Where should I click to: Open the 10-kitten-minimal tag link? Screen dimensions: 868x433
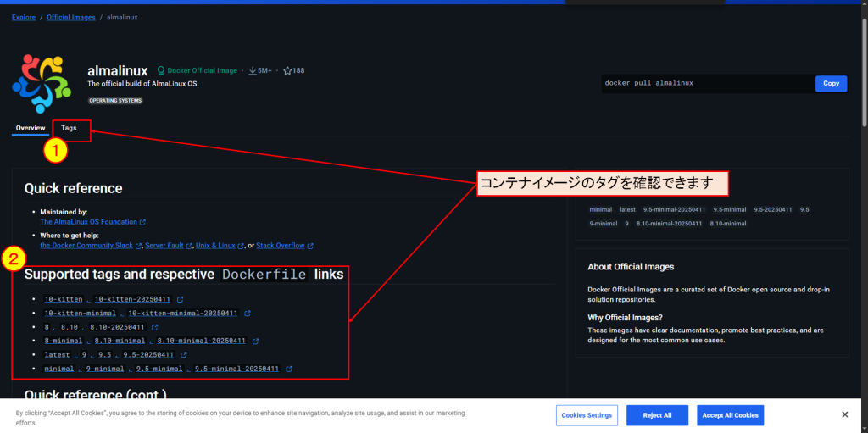[81, 314]
